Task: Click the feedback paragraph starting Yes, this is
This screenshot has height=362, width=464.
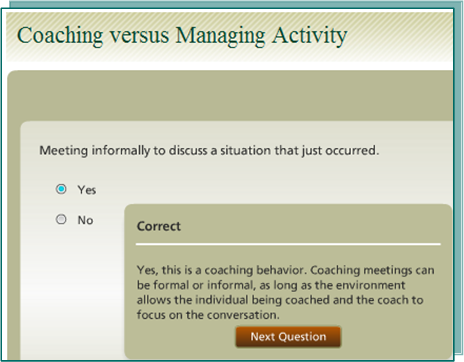Action: [285, 292]
